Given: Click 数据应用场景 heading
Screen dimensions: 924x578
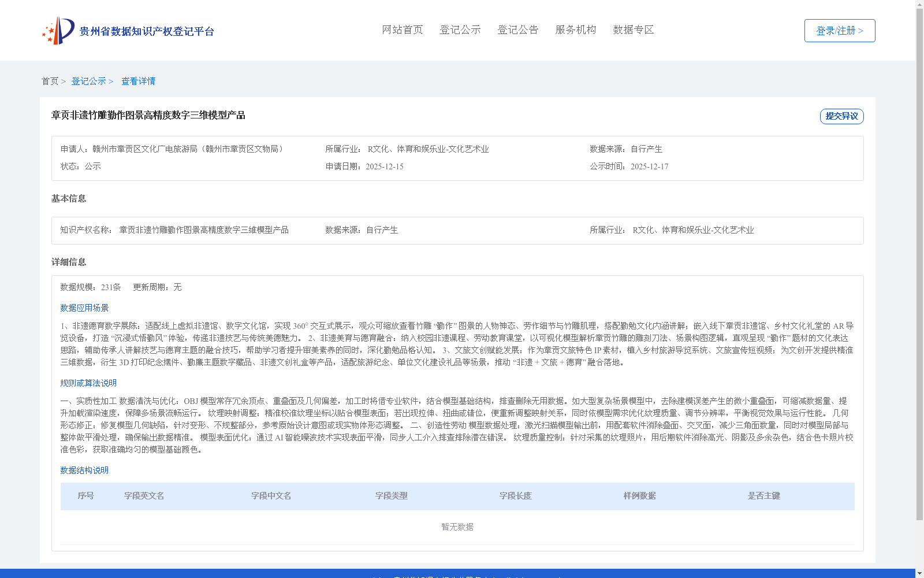Looking at the screenshot, I should tap(84, 308).
